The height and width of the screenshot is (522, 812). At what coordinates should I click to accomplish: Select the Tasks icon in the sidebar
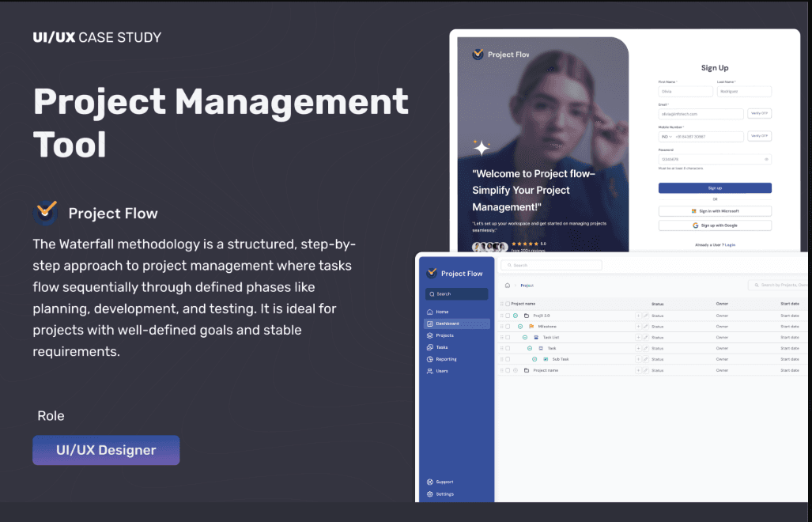(x=429, y=346)
